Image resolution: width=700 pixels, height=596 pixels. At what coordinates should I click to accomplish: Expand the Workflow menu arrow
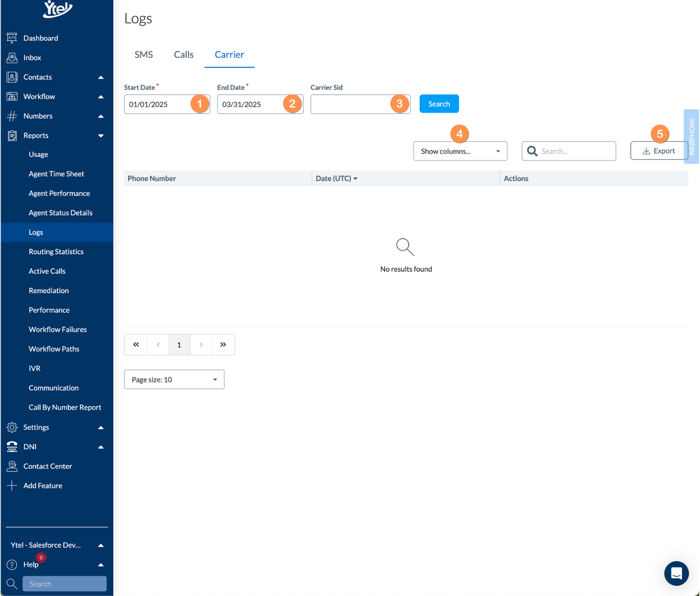click(101, 97)
